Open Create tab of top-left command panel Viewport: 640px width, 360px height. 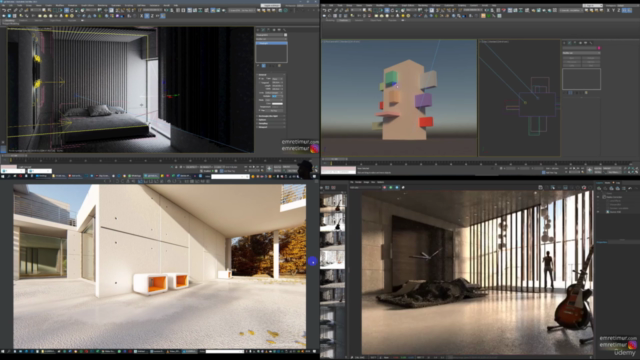258,30
